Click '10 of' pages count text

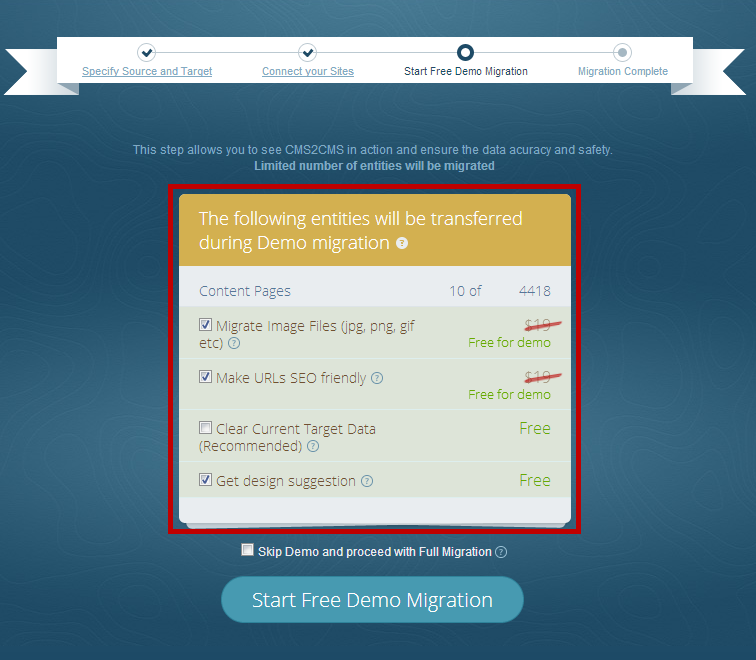pyautogui.click(x=465, y=291)
